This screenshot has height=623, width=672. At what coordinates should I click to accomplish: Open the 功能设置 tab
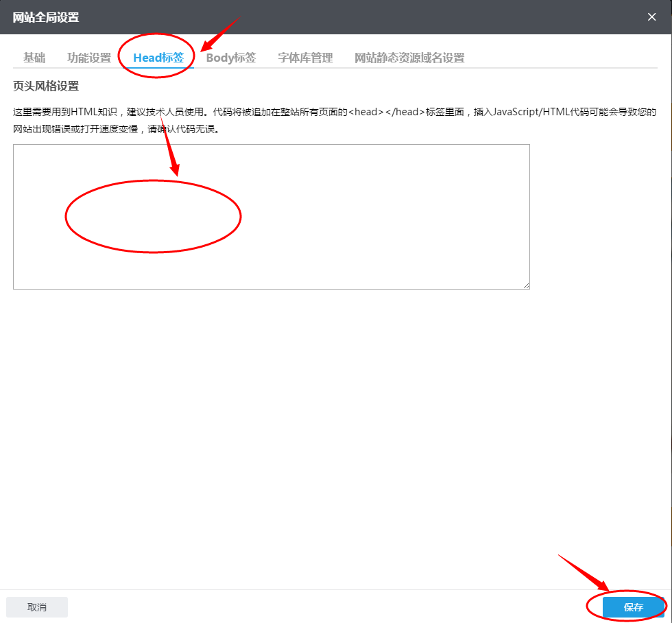[x=88, y=58]
